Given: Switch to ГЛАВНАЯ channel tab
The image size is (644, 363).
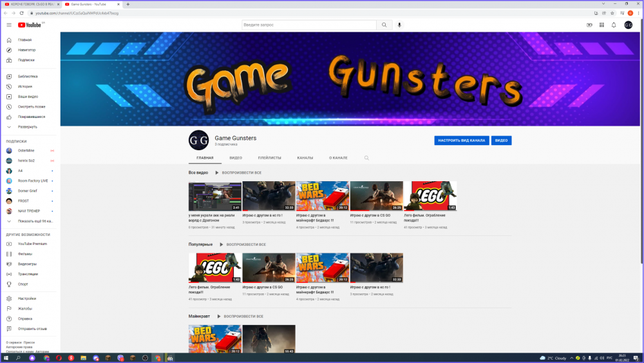Looking at the screenshot, I should (x=205, y=158).
